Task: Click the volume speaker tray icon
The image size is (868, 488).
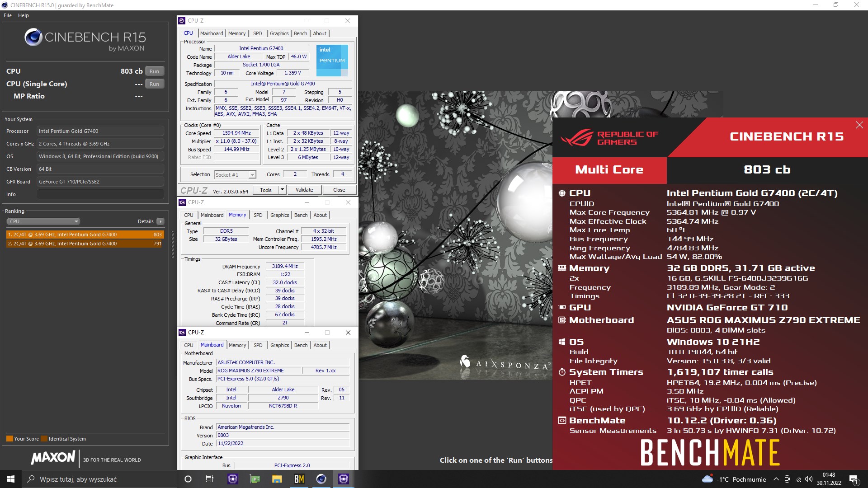Action: (x=809, y=479)
